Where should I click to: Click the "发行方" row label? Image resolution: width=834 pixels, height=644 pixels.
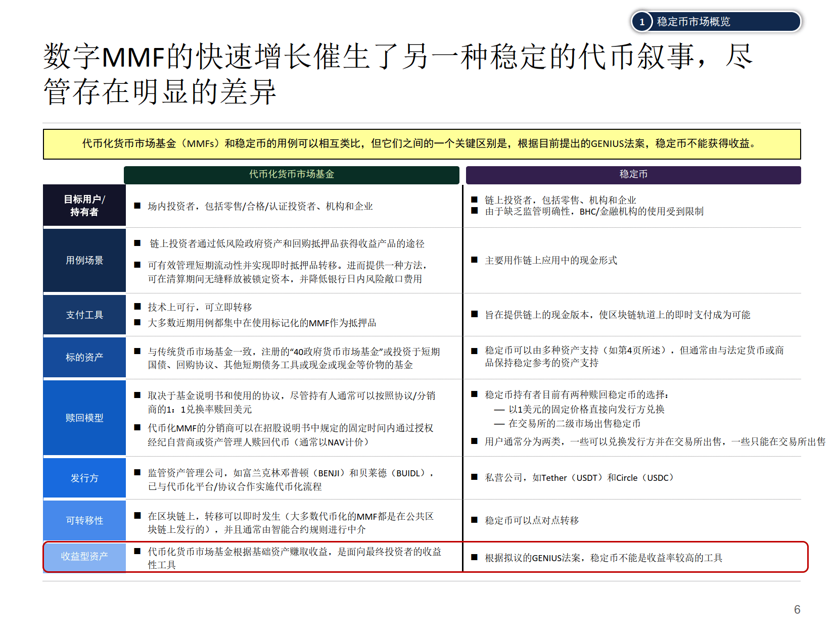(x=84, y=478)
